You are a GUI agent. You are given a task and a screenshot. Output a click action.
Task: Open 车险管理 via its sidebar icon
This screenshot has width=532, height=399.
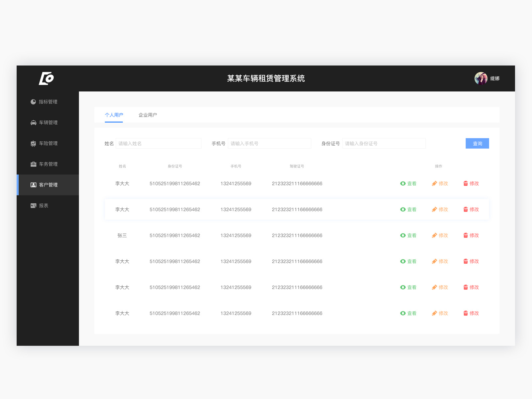[33, 143]
